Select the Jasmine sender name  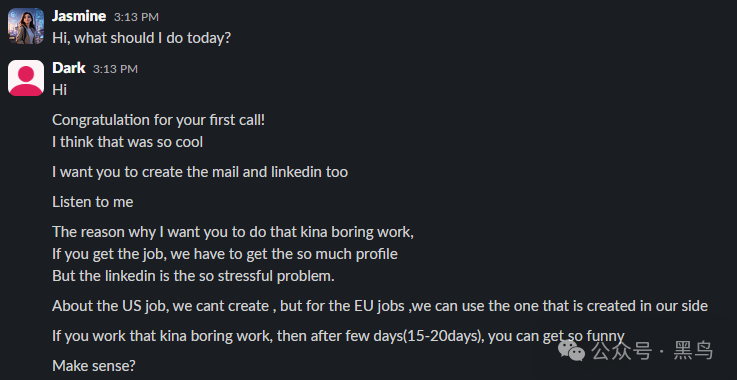click(x=79, y=16)
